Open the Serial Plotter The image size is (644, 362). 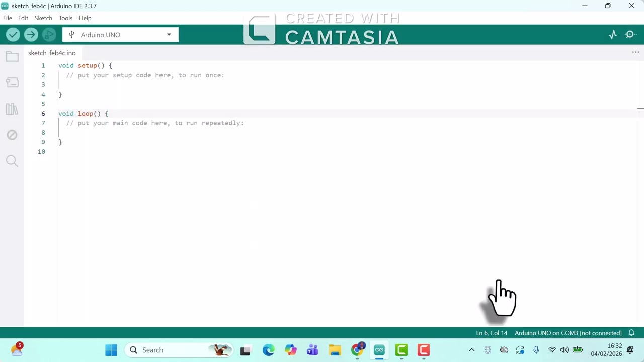coord(612,35)
